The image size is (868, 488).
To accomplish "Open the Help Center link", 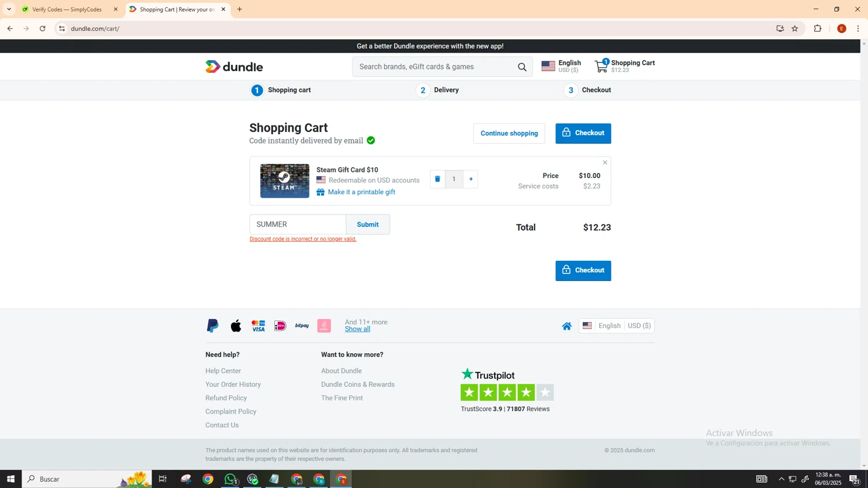I will 223,371.
